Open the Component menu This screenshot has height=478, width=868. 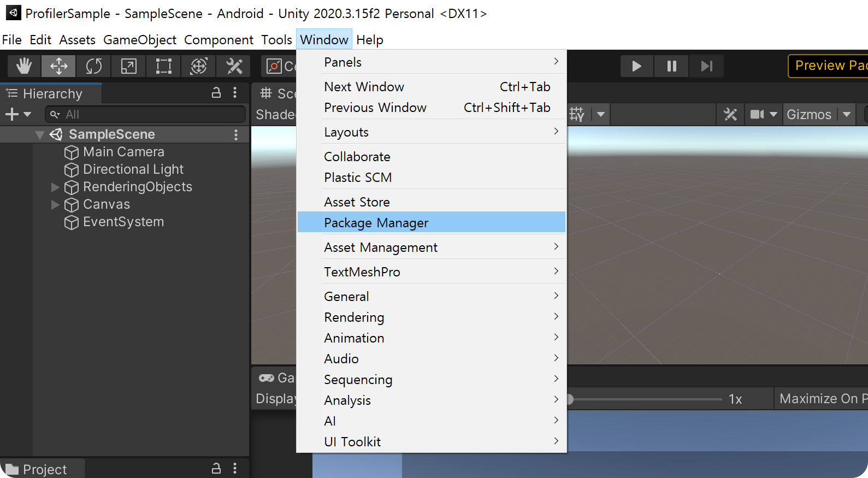(x=219, y=40)
